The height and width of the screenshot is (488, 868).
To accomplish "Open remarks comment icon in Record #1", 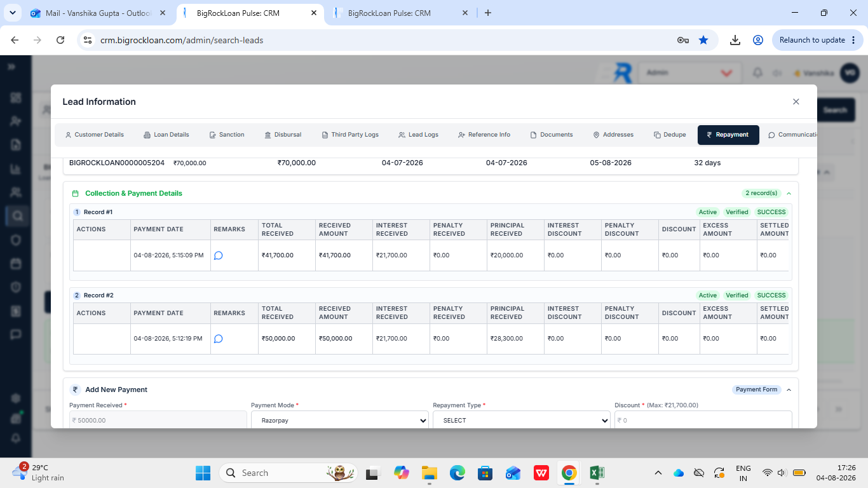I will click(219, 255).
